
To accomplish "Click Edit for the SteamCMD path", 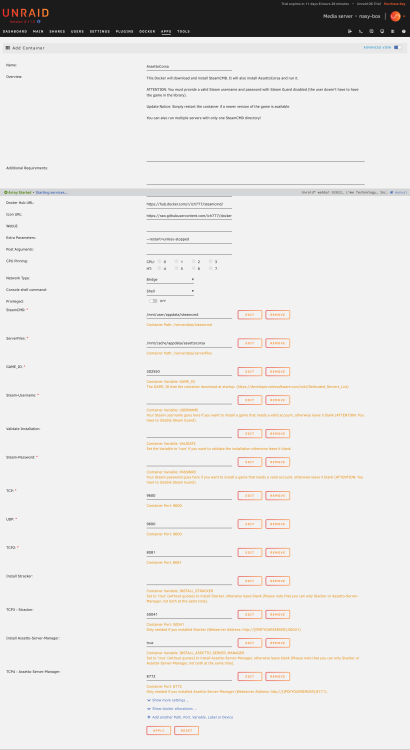I will (250, 315).
